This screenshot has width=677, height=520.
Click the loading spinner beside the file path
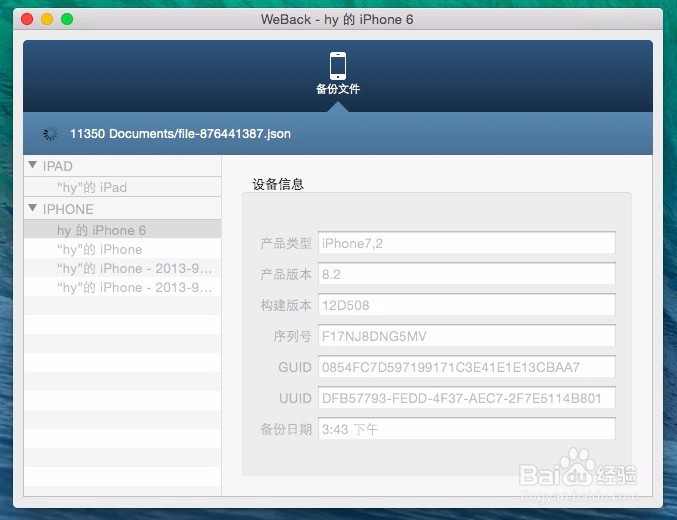(x=51, y=134)
